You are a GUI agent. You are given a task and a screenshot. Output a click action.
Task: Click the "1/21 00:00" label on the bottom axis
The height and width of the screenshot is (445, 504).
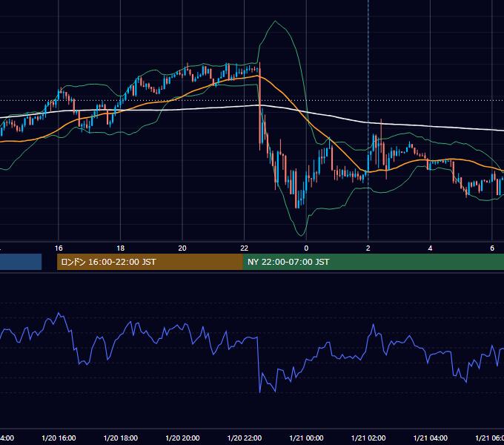click(306, 438)
